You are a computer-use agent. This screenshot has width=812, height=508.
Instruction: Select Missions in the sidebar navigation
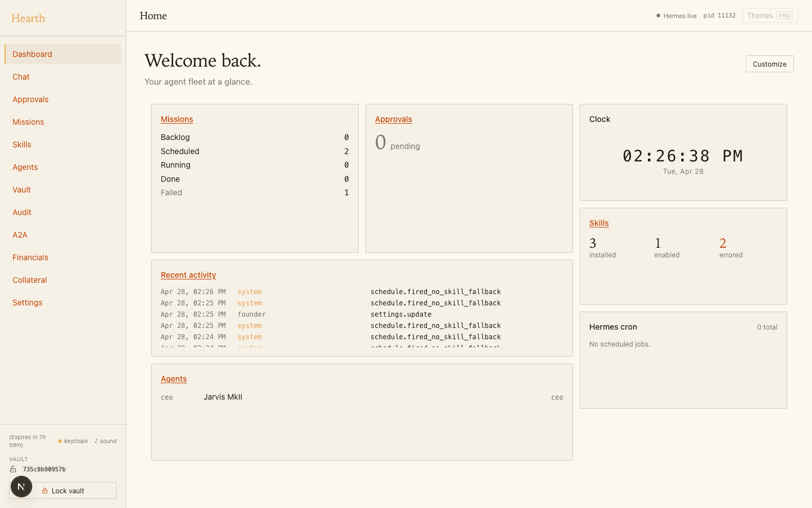tap(63, 122)
